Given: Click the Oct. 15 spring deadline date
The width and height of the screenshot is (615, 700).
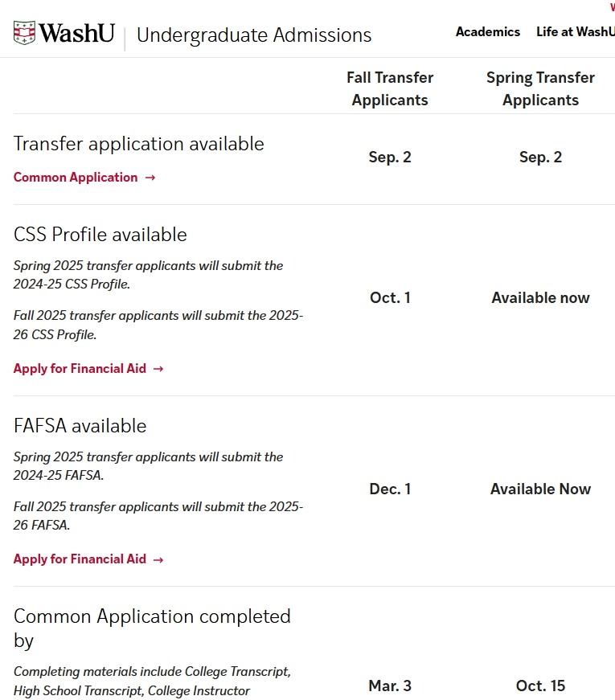Looking at the screenshot, I should (540, 686).
